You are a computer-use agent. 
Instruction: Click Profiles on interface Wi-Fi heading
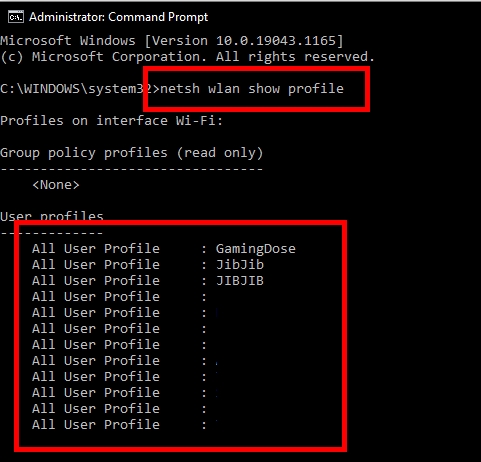click(111, 121)
